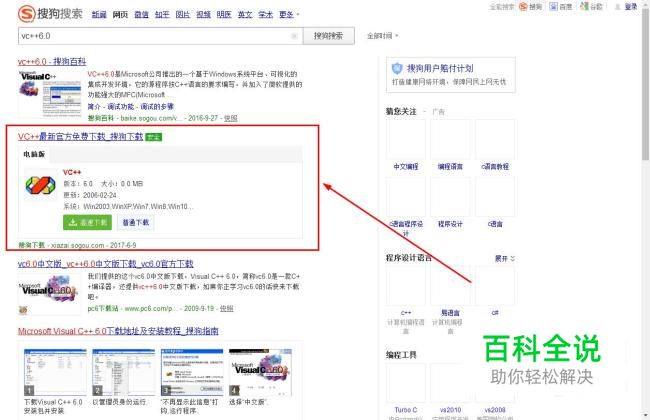Open tutorial step 3 thumbnail 不再显示此信息
The image size is (650, 420).
(x=192, y=372)
